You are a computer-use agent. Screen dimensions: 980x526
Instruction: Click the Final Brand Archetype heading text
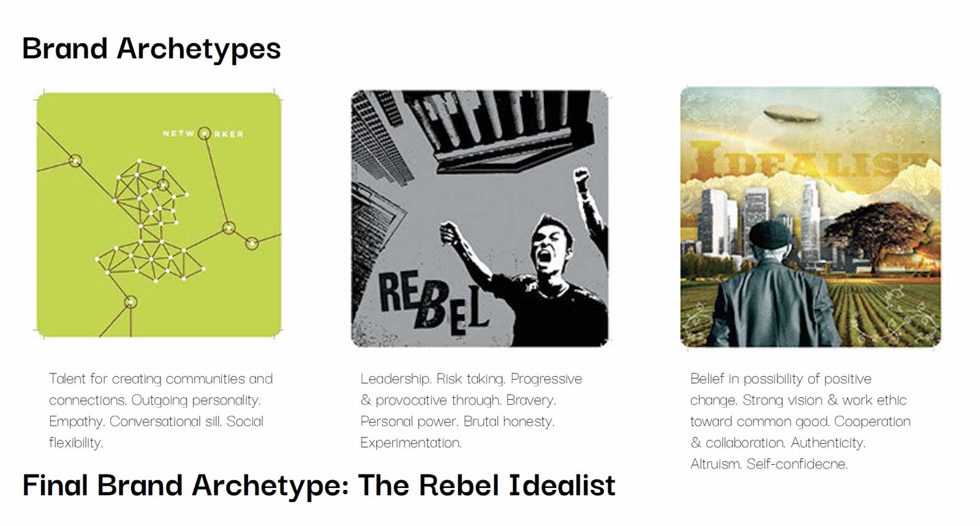[318, 486]
